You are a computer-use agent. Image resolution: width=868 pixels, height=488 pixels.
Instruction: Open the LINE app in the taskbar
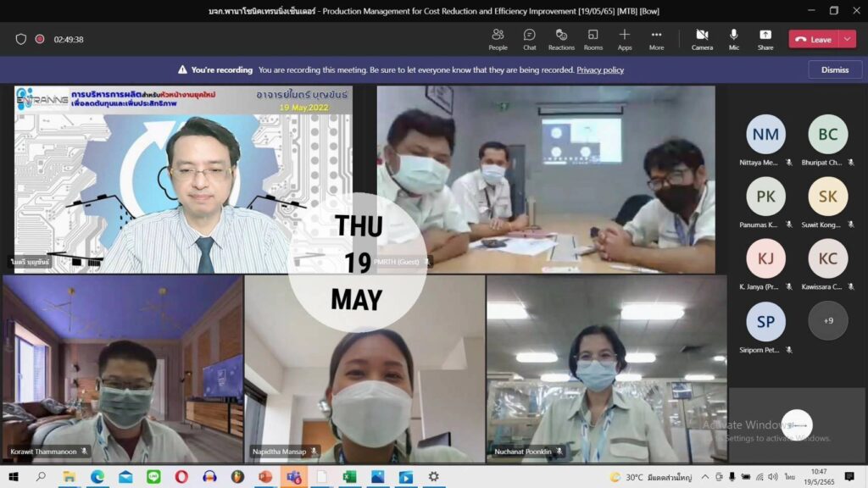pyautogui.click(x=153, y=476)
